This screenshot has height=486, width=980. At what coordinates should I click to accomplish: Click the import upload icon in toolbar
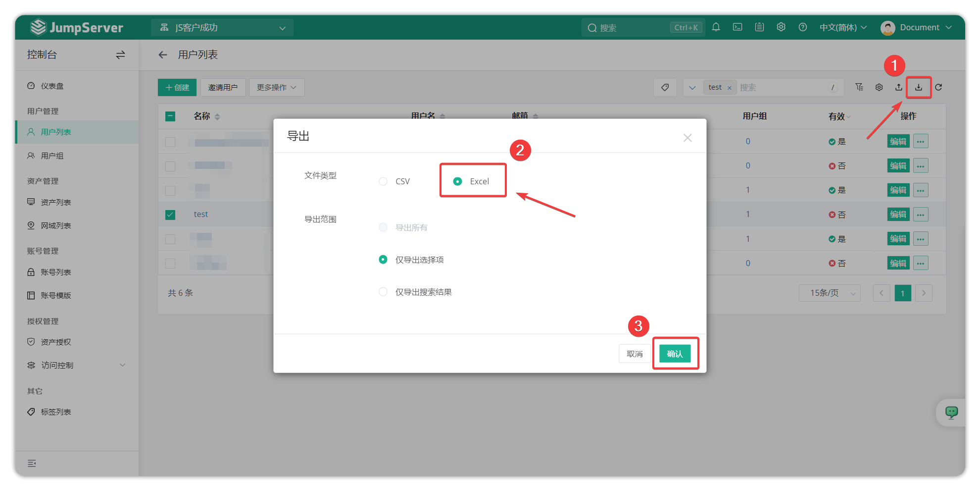899,87
